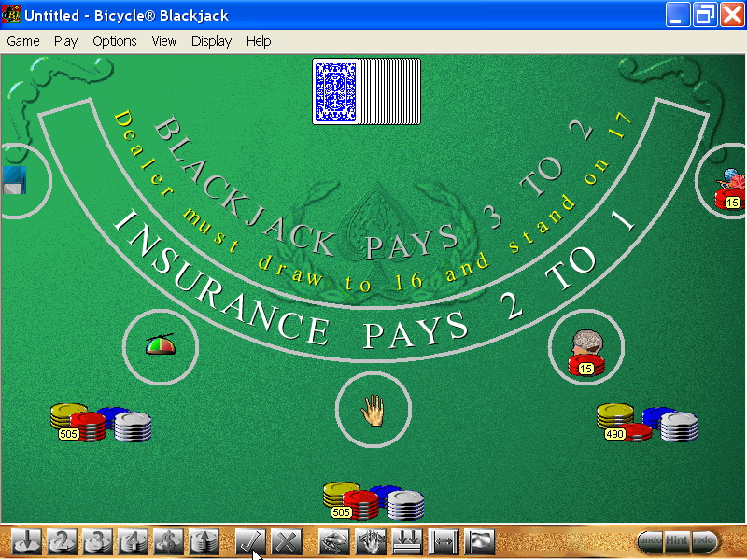Click the bet 3 chips toolbar button
The height and width of the screenshot is (560, 747).
point(98,541)
